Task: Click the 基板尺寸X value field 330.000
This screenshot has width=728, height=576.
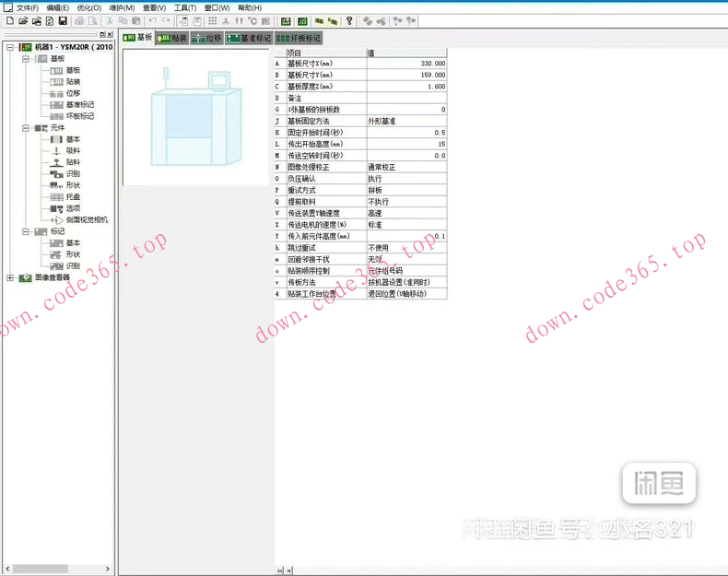Action: pyautogui.click(x=406, y=64)
